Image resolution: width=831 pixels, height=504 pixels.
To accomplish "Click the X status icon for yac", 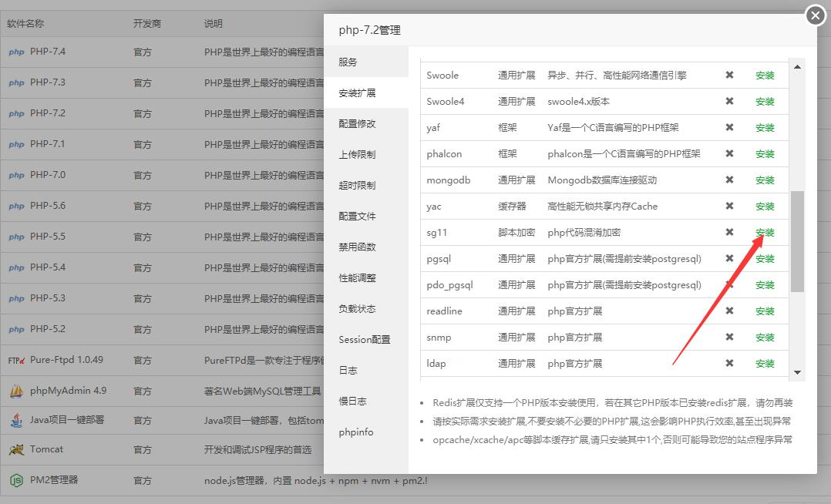I will (x=730, y=206).
